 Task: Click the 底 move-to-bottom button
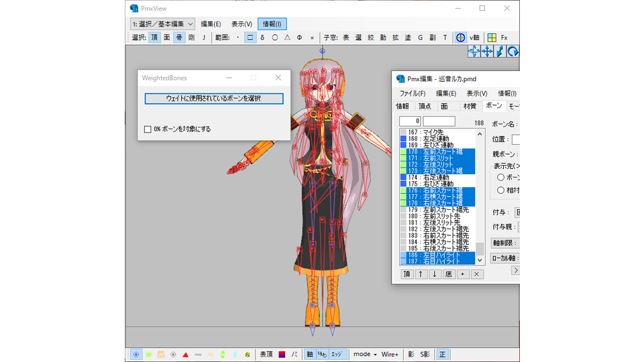coord(449,274)
